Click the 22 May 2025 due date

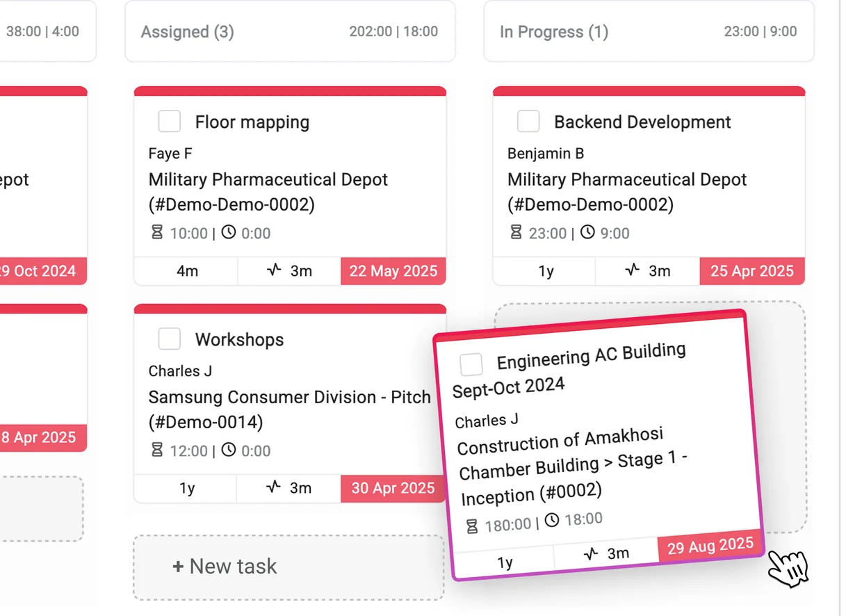[x=393, y=270]
